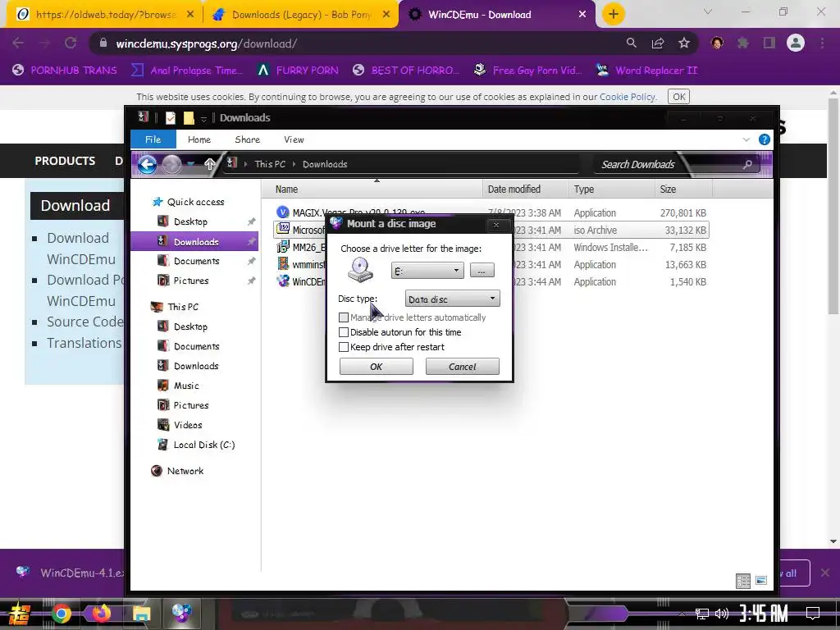Click 'This PC' in the address breadcrumb
Viewport: 840px width, 630px height.
pos(270,164)
